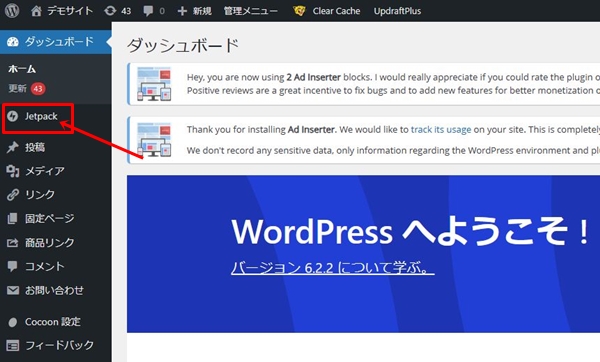
Task: Open the 管理メニュー item
Action: 251,11
